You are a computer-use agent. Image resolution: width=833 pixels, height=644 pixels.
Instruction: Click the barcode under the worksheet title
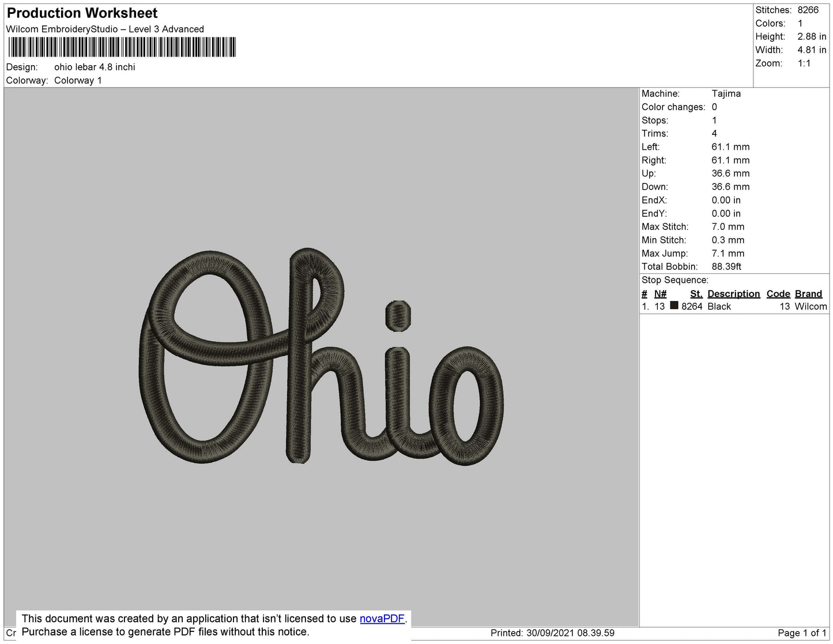122,47
